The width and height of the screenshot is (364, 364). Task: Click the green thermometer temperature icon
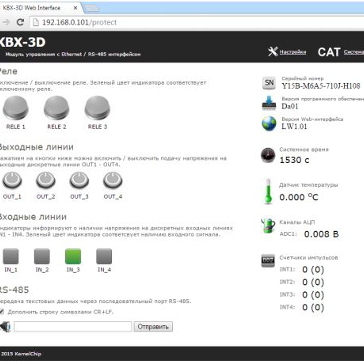tap(268, 191)
